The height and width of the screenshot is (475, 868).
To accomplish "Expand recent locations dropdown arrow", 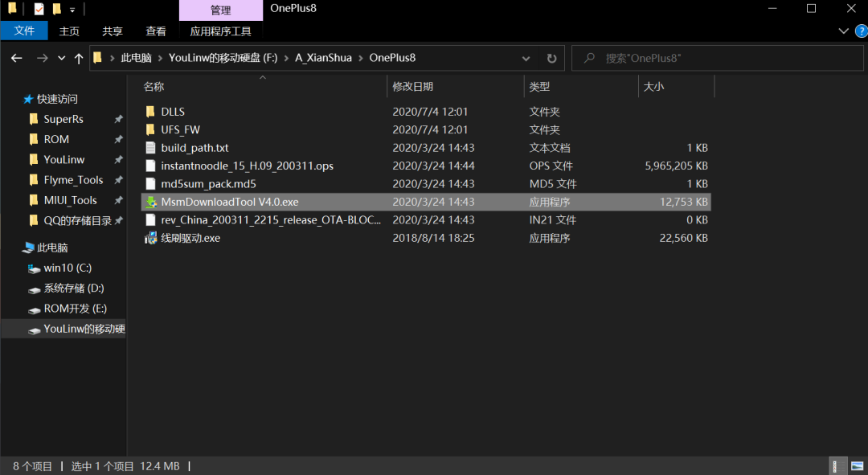I will tap(61, 58).
